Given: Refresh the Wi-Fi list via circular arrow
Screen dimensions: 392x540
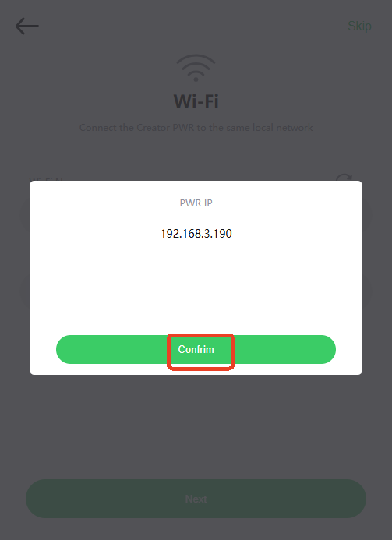Looking at the screenshot, I should click(x=344, y=178).
